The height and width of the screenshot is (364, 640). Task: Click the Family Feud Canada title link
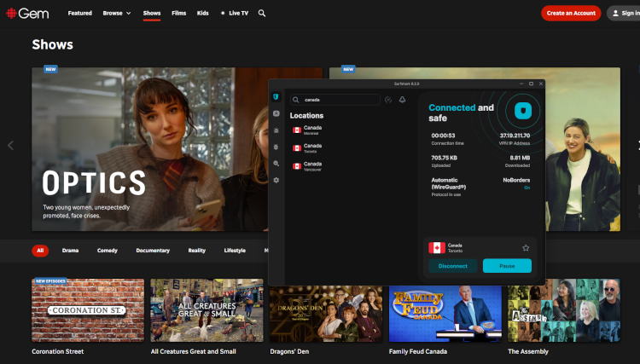(418, 351)
